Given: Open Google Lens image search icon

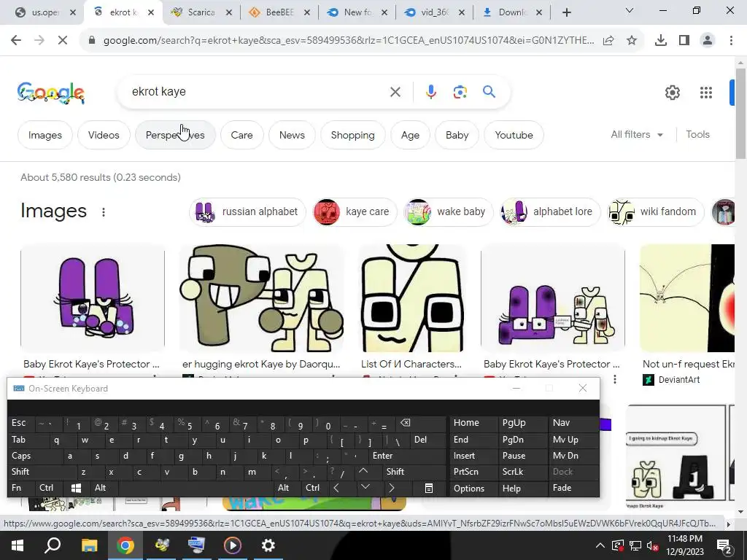Looking at the screenshot, I should click(460, 92).
